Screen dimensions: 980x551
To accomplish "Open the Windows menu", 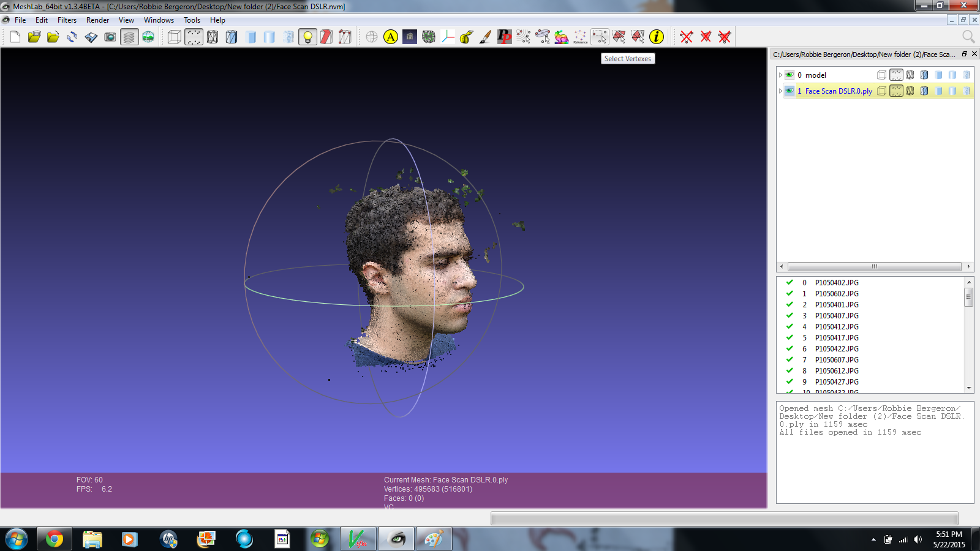I will pyautogui.click(x=159, y=20).
